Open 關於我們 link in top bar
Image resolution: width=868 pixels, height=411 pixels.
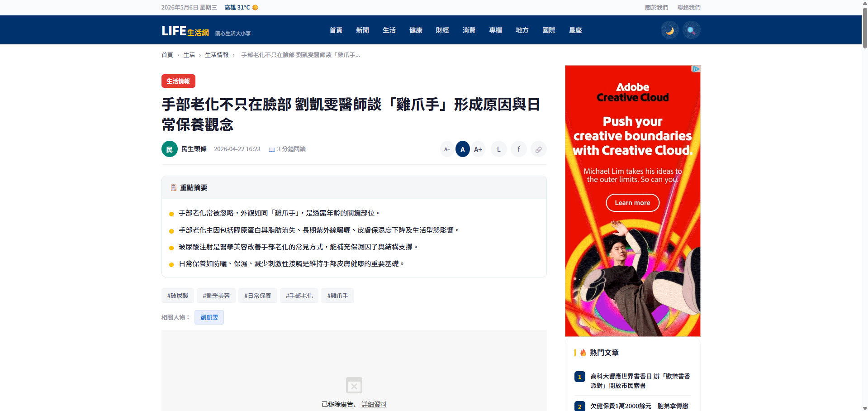pos(656,7)
